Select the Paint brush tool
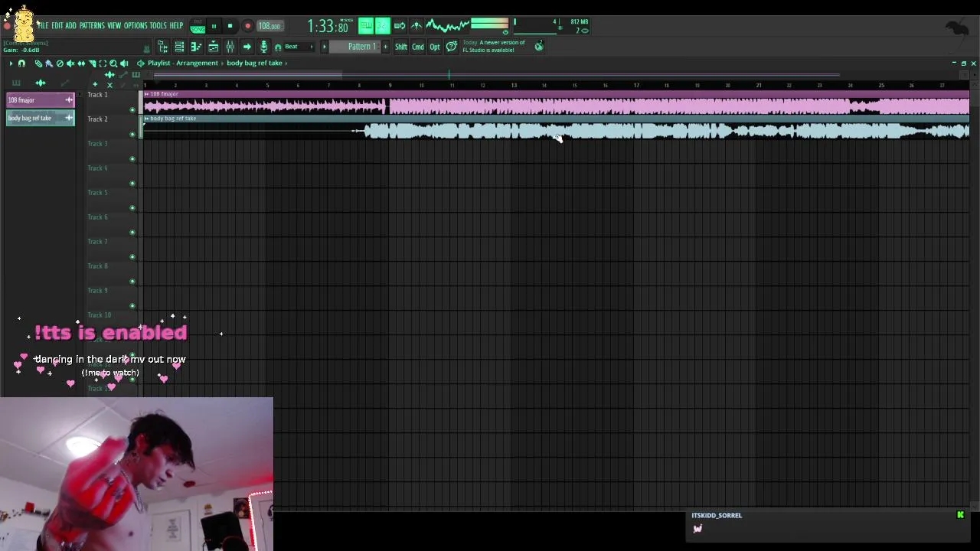 coord(49,64)
